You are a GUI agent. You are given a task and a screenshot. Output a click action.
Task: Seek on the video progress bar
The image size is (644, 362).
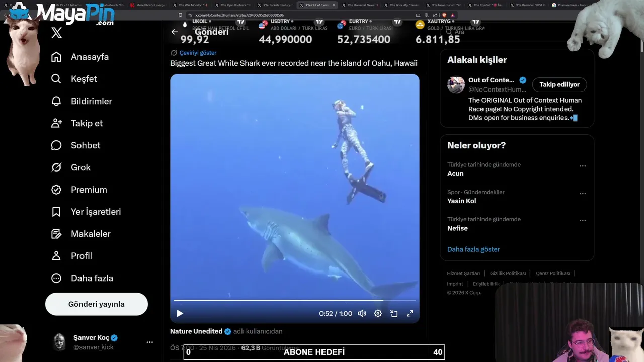295,300
